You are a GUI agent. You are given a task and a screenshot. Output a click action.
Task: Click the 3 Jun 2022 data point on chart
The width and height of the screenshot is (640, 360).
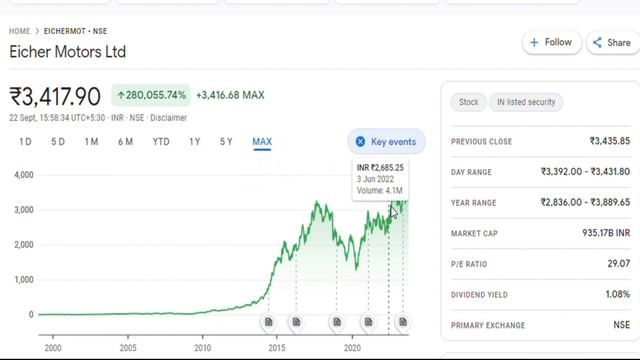[389, 221]
